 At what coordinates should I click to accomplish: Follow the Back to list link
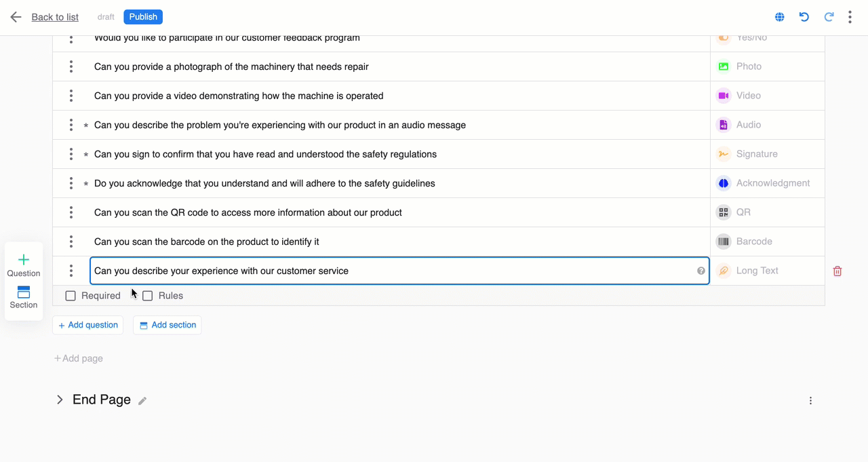click(55, 17)
